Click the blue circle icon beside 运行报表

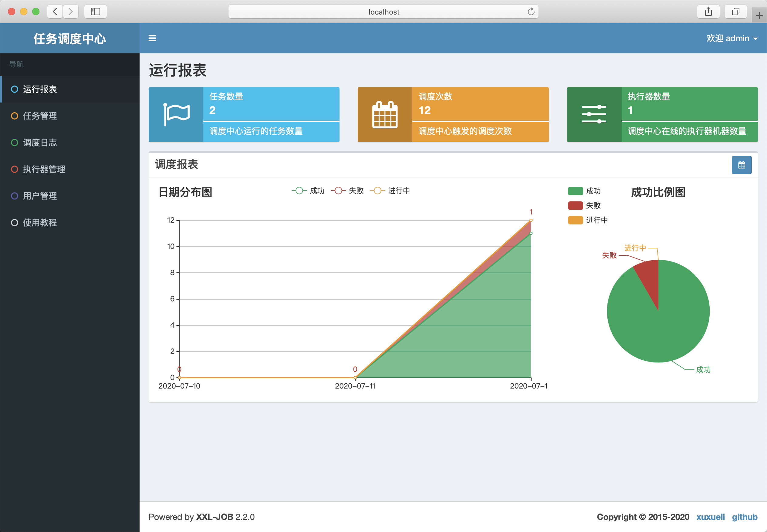(x=14, y=89)
